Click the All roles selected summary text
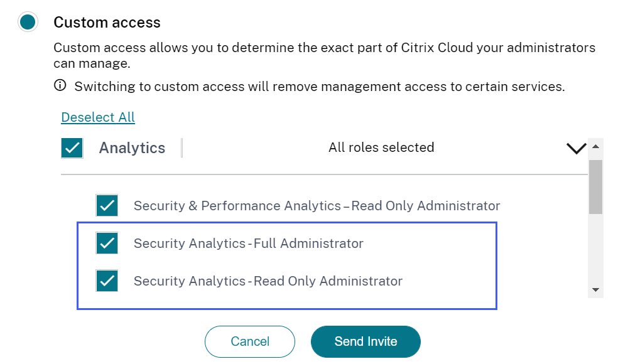Viewport: 623px width, 364px height. point(381,147)
